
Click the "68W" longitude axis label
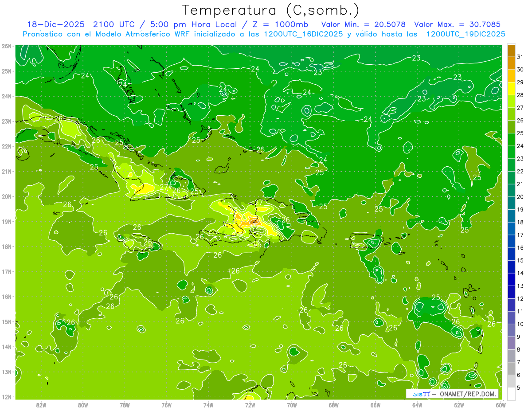pyautogui.click(x=333, y=405)
